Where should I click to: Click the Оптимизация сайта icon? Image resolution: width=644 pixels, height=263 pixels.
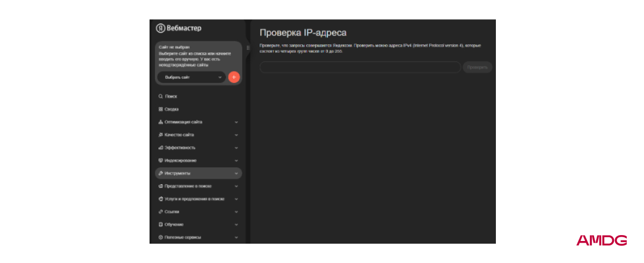tap(160, 122)
